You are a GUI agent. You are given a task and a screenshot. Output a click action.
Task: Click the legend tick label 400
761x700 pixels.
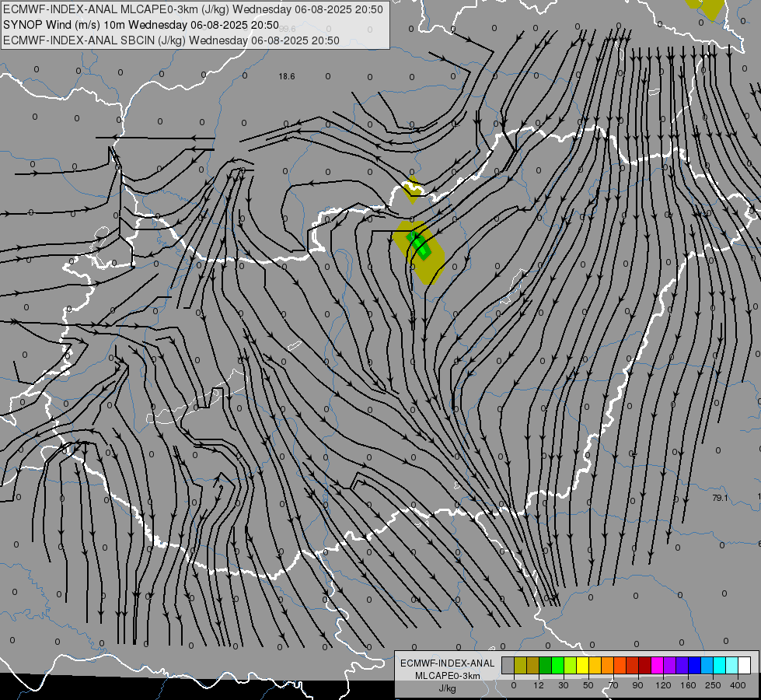tap(738, 685)
